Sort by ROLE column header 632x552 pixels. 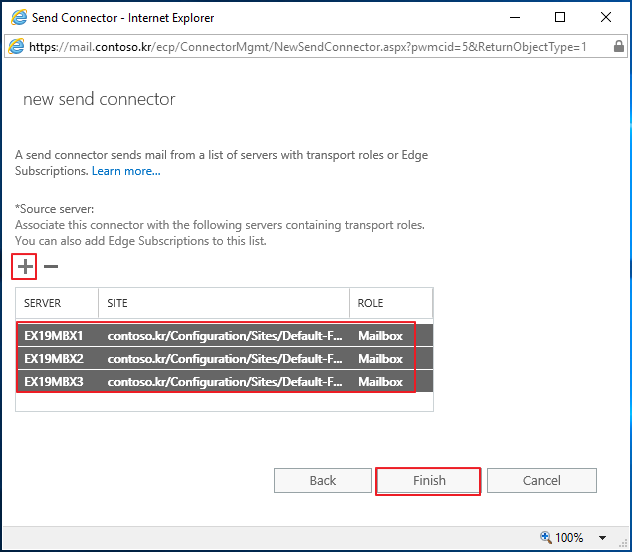[391, 303]
